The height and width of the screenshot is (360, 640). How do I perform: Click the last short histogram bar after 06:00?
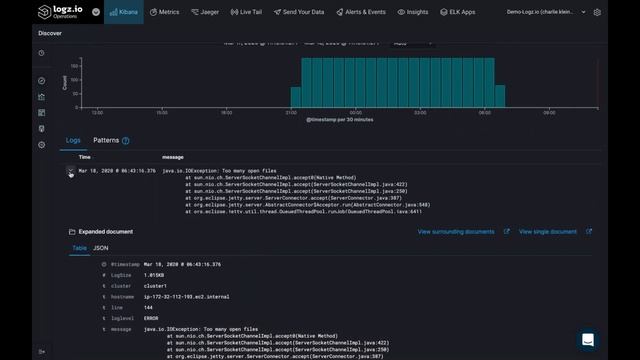tap(500, 96)
